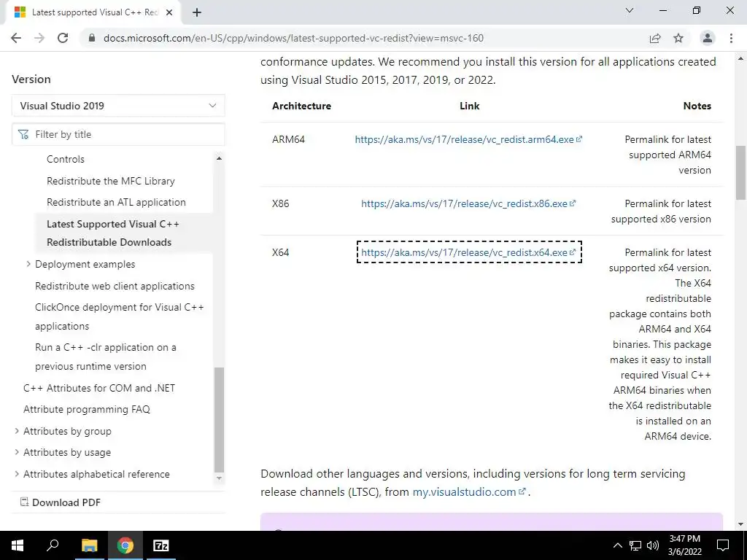Viewport: 747px width, 560px height.
Task: Open 7-Zip from the taskbar
Action: tap(161, 545)
